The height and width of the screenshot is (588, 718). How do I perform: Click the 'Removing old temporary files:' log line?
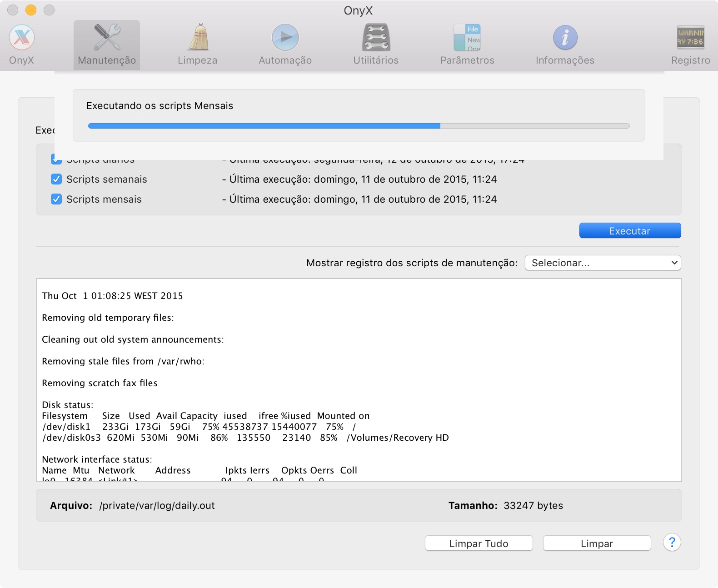tap(108, 318)
